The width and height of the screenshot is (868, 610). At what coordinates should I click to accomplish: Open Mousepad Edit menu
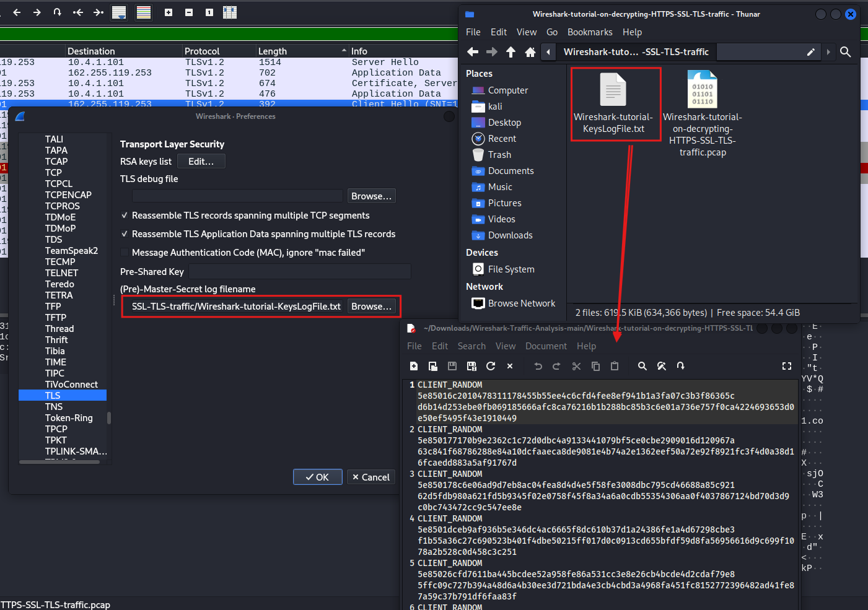[440, 346]
